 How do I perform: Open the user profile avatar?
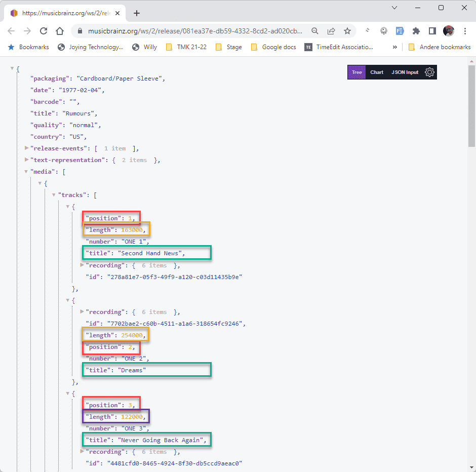point(448,31)
